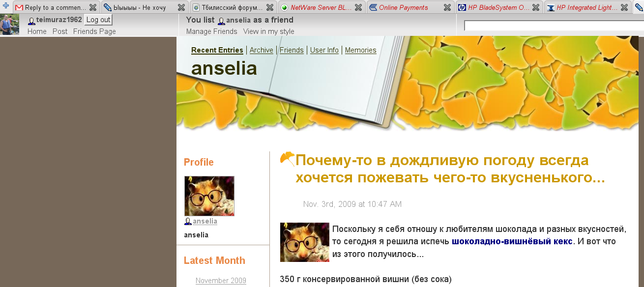Screen dimensions: 644x287
Task: Click the Log out button
Action: [98, 20]
